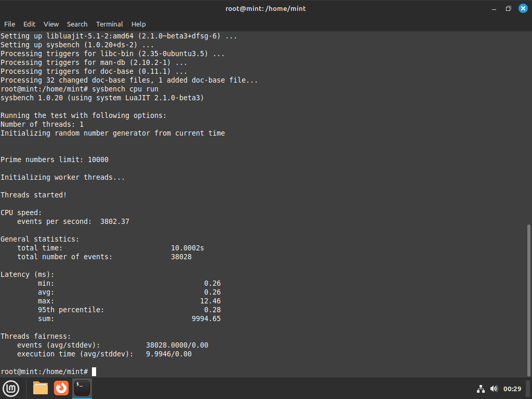Click 'Processing triggers for doc-base' line
This screenshot has height=399, width=532.
[94, 71]
